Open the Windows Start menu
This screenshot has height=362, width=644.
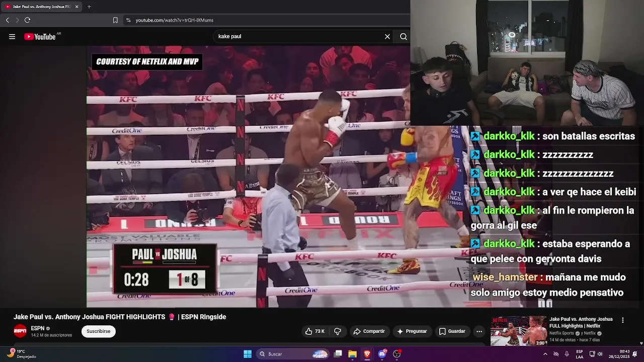[x=248, y=354]
